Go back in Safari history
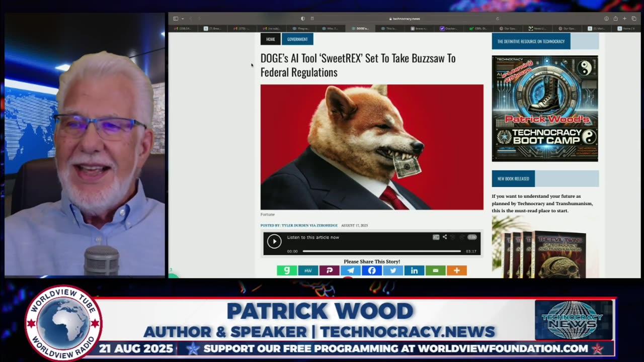Screen dimensions: 644x362 click(191, 19)
